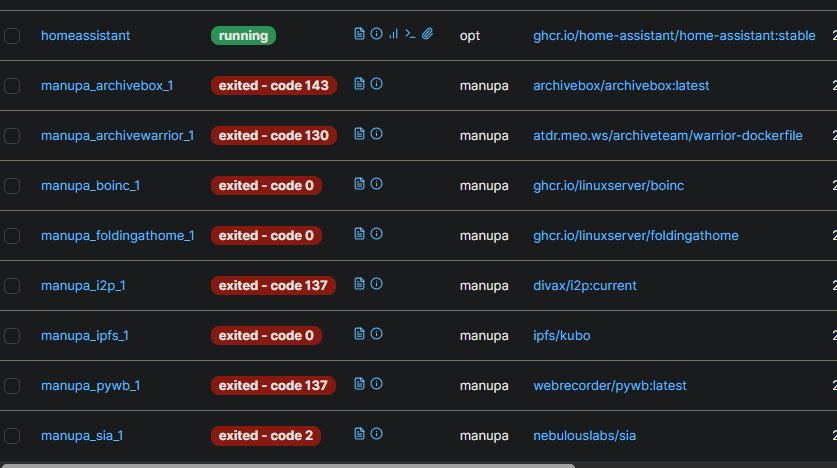The width and height of the screenshot is (837, 468).
Task: Check the manupa_foldingathome_1 row checkbox
Action: [x=12, y=236]
